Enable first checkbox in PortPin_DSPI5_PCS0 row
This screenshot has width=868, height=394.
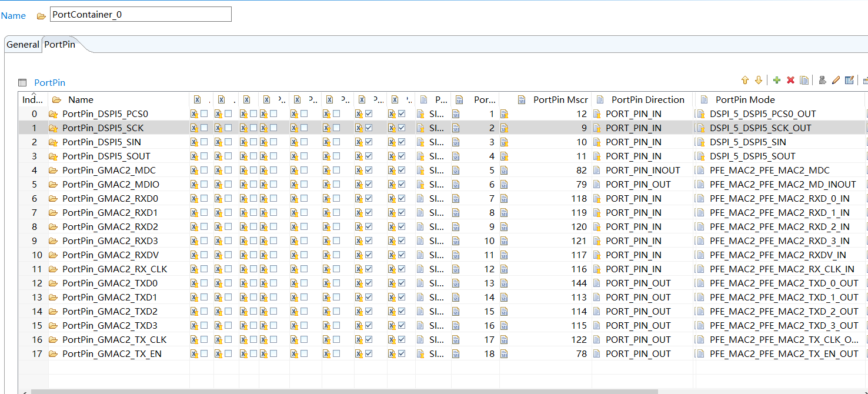click(205, 113)
